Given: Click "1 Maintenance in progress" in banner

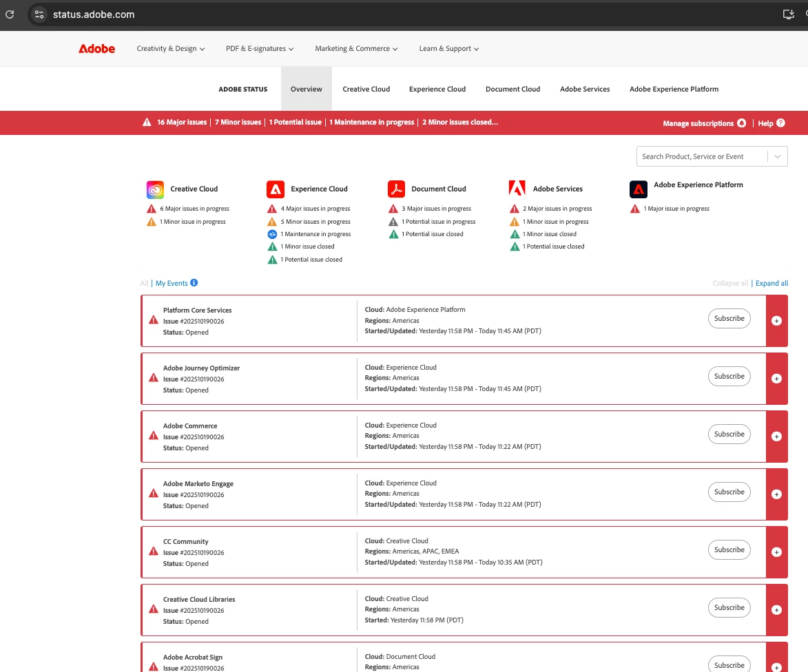Looking at the screenshot, I should coord(371,122).
